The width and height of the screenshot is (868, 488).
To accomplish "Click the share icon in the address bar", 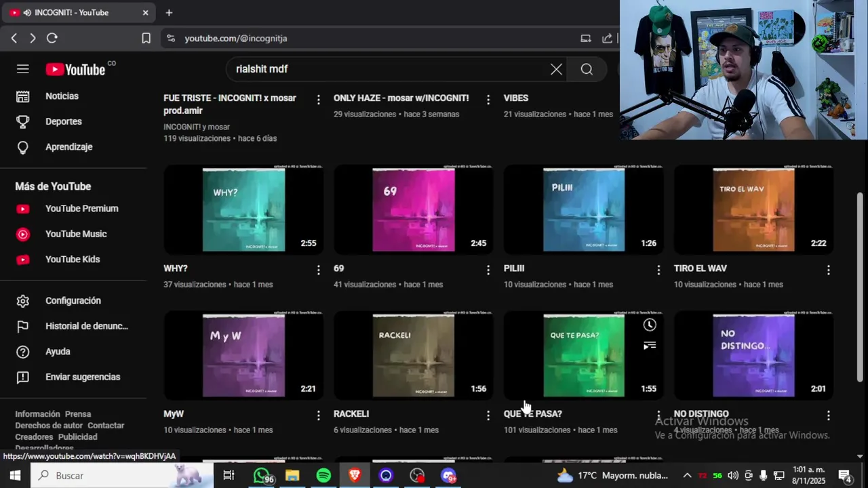I will pyautogui.click(x=607, y=39).
